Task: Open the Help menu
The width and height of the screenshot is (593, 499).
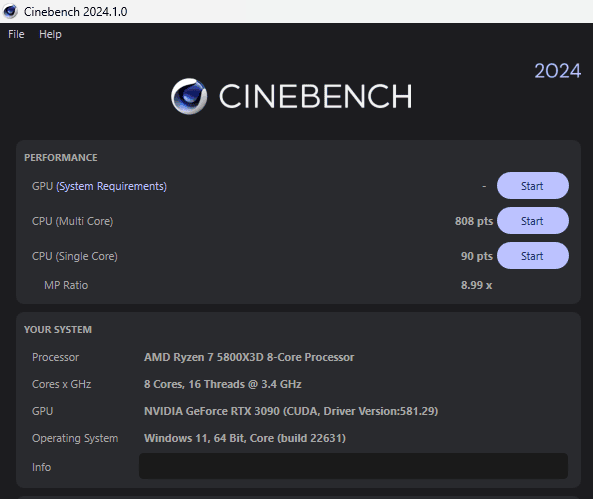Action: pos(50,34)
